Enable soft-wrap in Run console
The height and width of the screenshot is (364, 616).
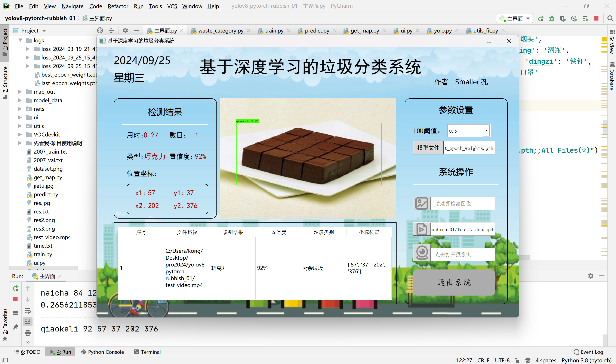pos(28,311)
